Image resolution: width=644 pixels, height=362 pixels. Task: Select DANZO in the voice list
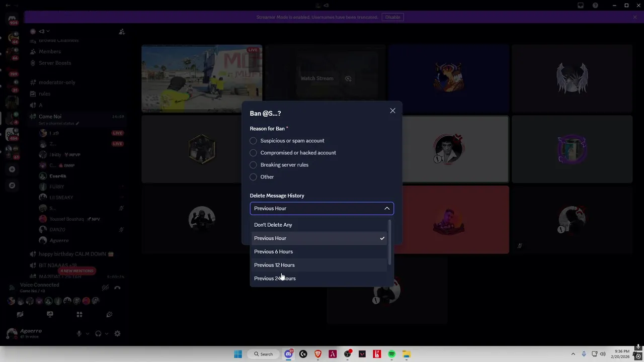click(x=57, y=230)
